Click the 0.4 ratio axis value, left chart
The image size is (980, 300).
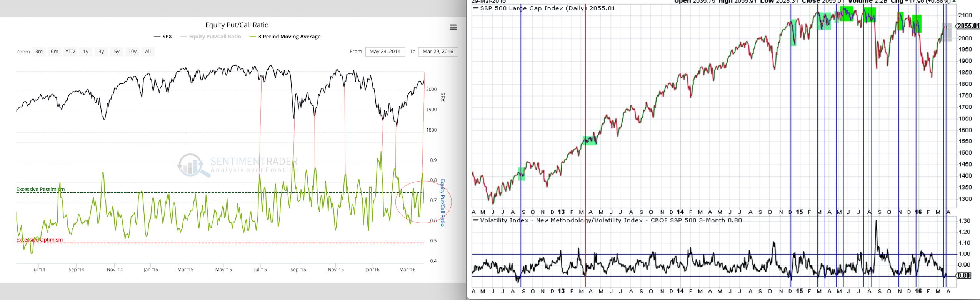433,261
